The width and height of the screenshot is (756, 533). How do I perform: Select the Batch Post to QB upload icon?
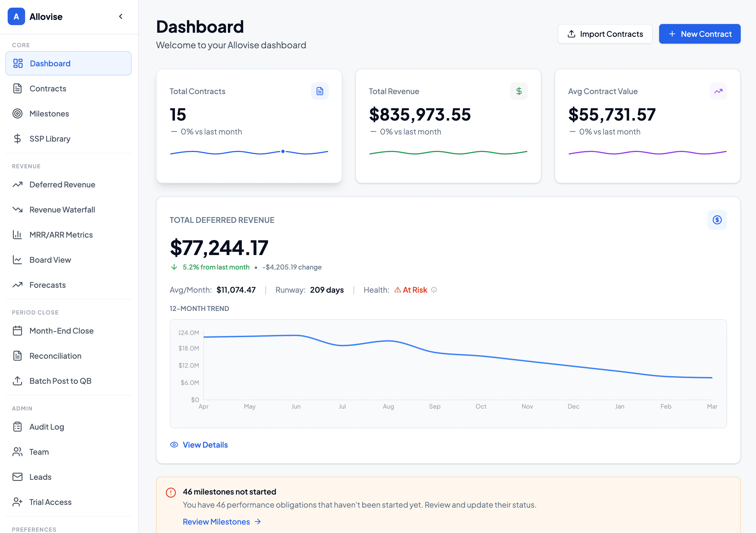(18, 381)
